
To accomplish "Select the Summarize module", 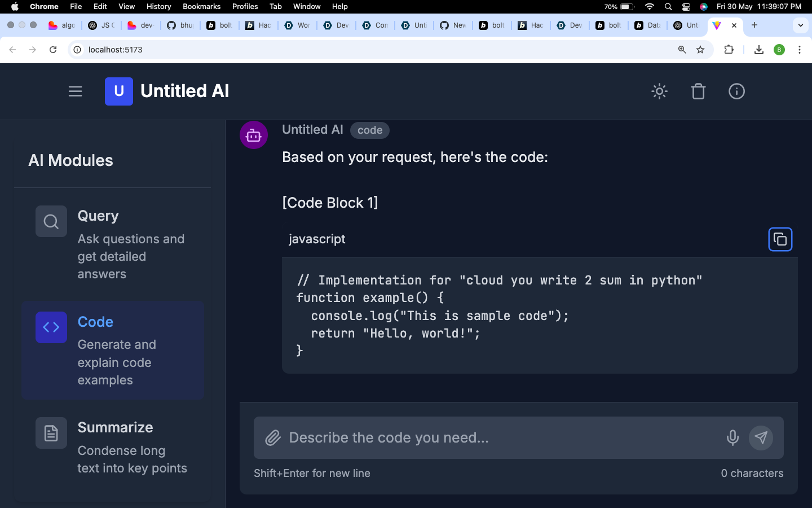I will pyautogui.click(x=113, y=448).
